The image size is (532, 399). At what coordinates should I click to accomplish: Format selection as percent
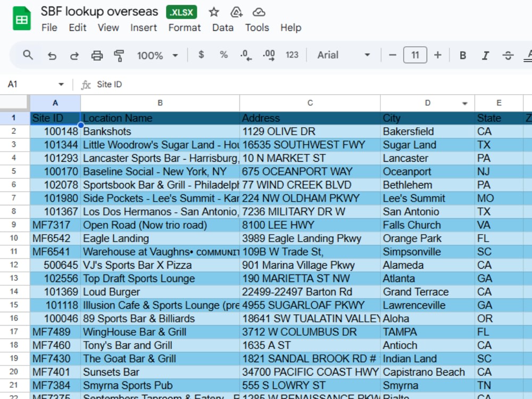pos(223,55)
